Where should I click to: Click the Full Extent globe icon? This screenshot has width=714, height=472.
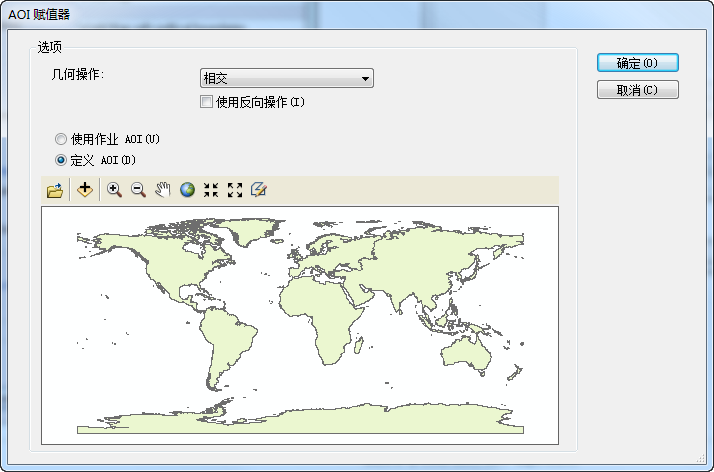(187, 190)
